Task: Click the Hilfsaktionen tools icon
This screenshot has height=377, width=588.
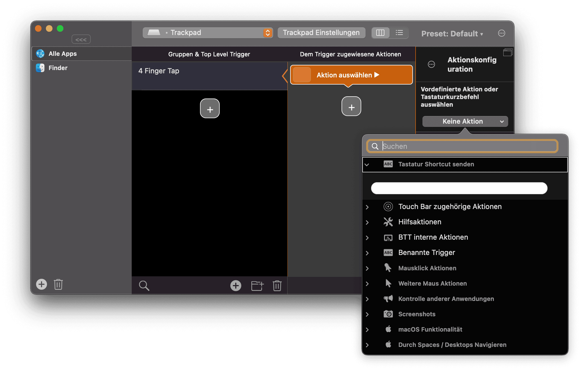Action: tap(388, 222)
